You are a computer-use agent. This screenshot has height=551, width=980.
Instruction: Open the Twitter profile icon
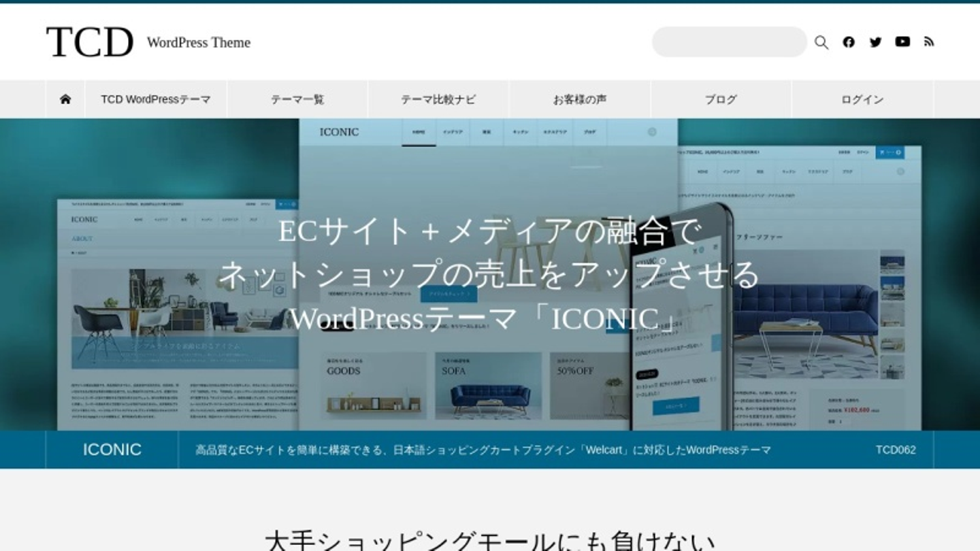[x=876, y=42]
